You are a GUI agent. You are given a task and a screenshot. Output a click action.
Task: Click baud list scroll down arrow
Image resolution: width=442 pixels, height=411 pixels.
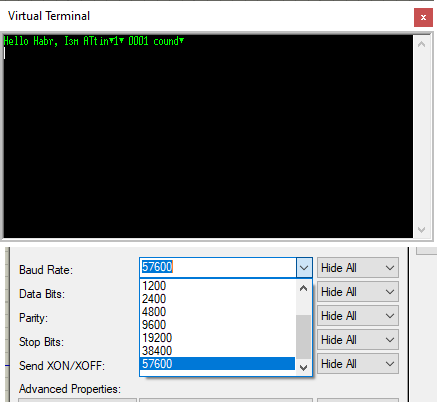(303, 367)
